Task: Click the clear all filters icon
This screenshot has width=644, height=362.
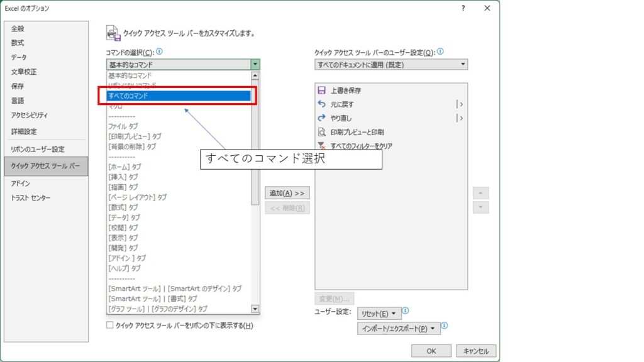Action: [322, 145]
